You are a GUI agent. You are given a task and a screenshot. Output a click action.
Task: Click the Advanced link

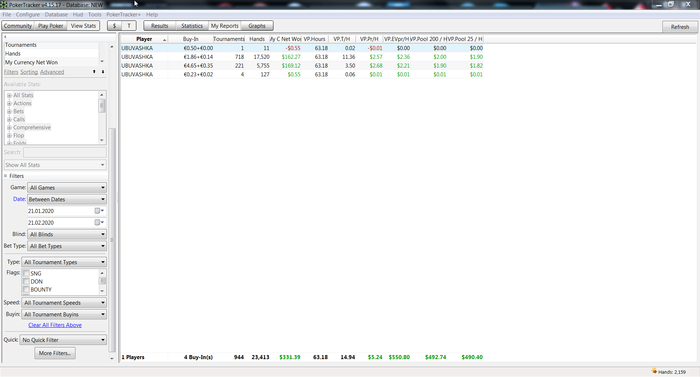point(52,72)
